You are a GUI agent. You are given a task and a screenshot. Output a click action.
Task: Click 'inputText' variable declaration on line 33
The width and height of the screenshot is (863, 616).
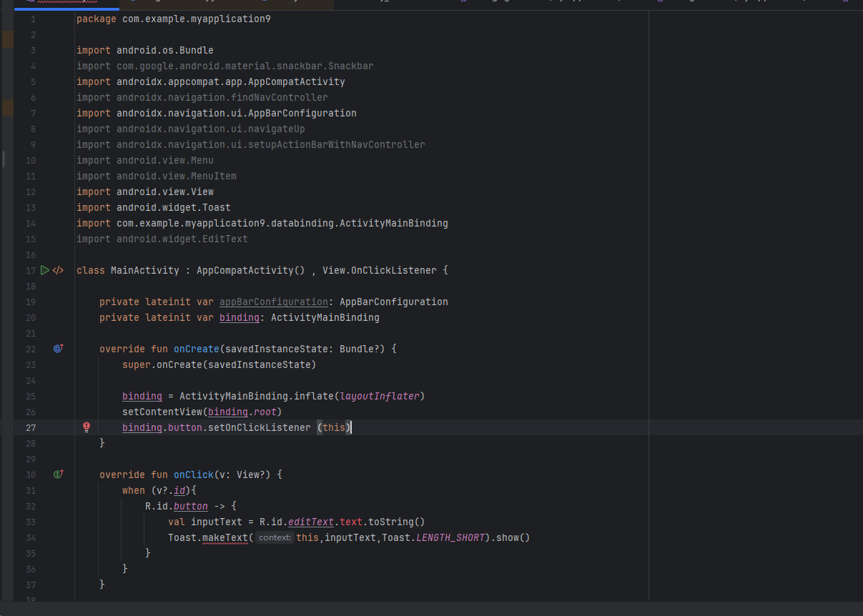pos(217,522)
